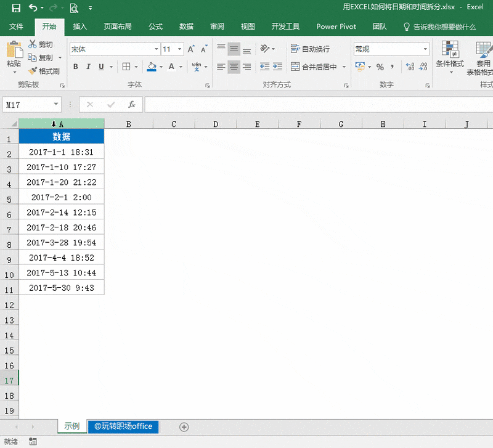This screenshot has width=493, height=448.
Task: Open the Name Box dropdown arrow
Action: tap(57, 105)
